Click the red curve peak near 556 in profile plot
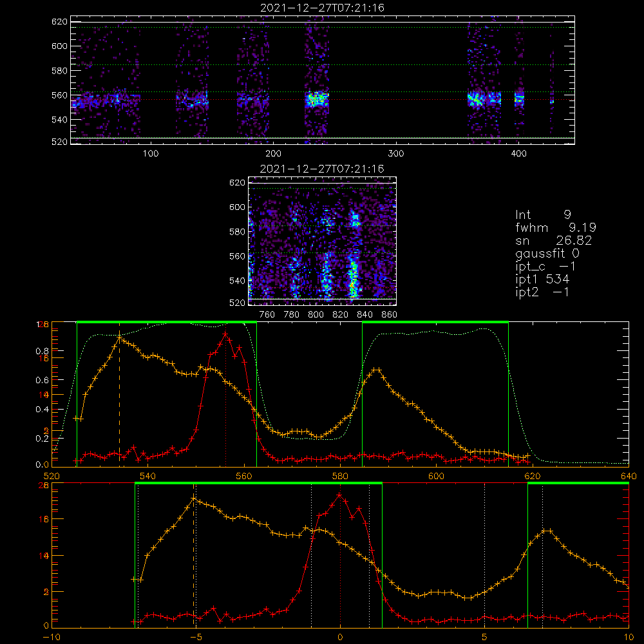The height and width of the screenshot is (644, 644). click(x=225, y=335)
